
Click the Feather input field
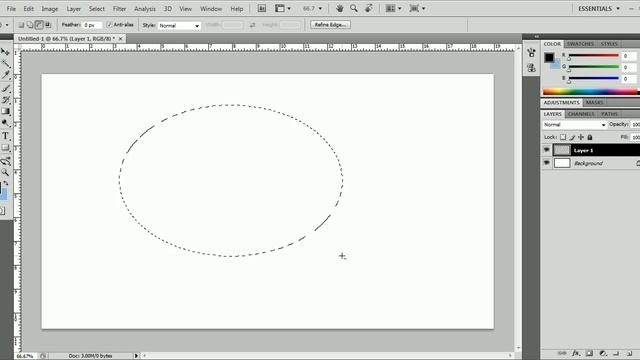(92, 25)
